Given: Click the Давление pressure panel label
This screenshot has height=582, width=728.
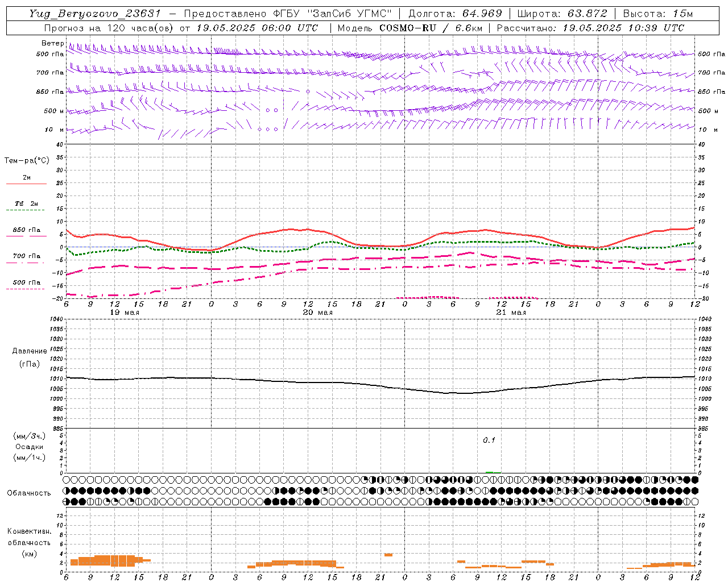Looking at the screenshot, I should tap(30, 351).
